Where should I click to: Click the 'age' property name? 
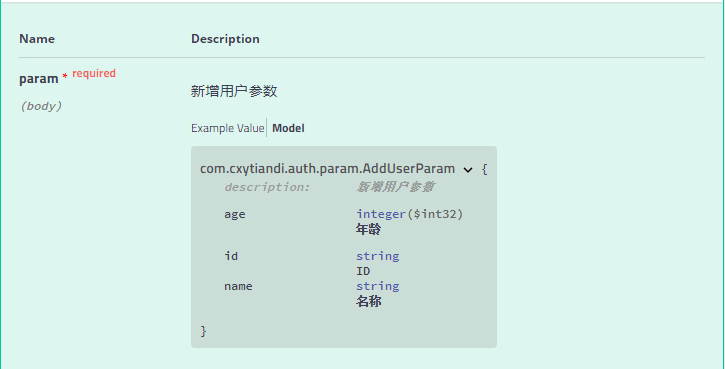point(235,215)
